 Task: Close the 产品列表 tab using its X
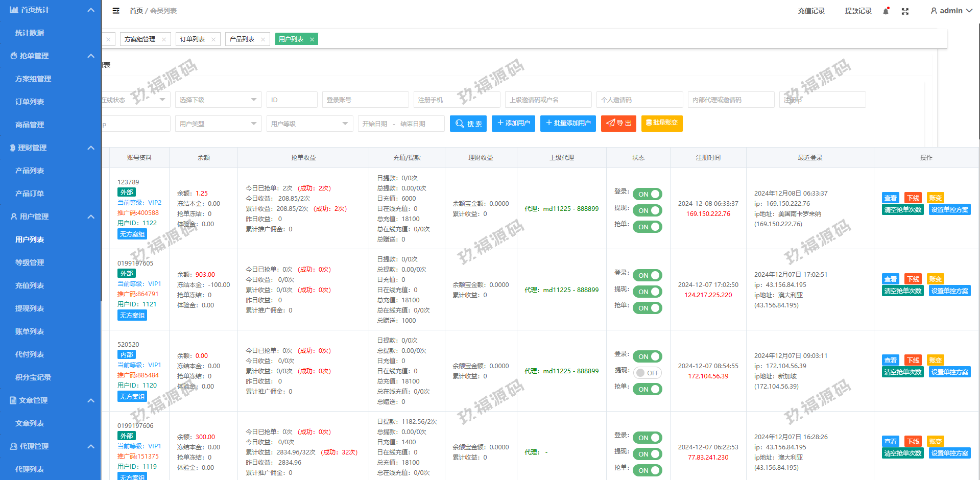click(x=263, y=39)
